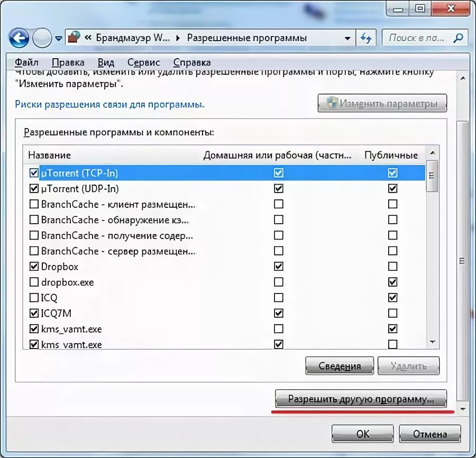
Task: Click the Отмена button
Action: [x=430, y=434]
